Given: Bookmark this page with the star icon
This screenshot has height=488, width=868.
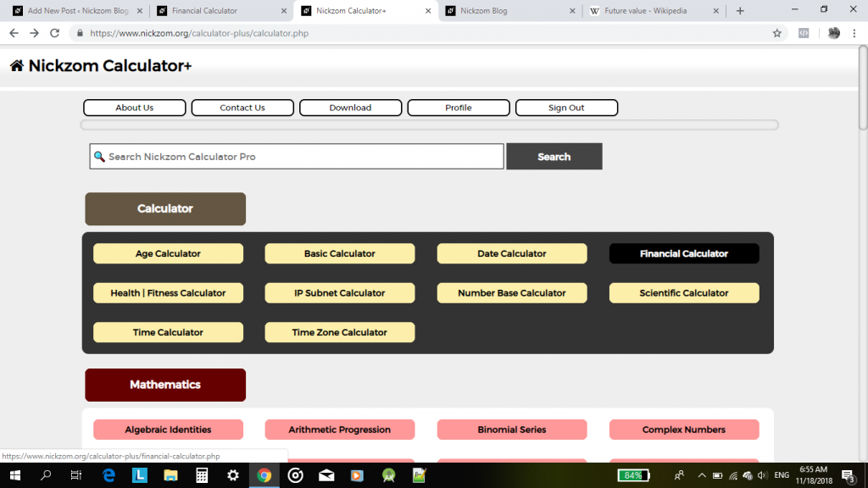Looking at the screenshot, I should (777, 33).
